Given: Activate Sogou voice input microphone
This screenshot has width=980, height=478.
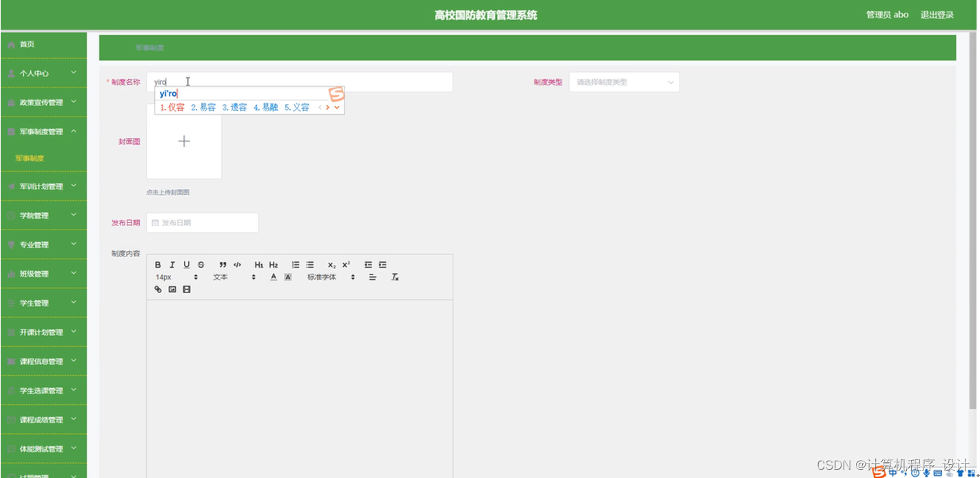Looking at the screenshot, I should tap(926, 473).
